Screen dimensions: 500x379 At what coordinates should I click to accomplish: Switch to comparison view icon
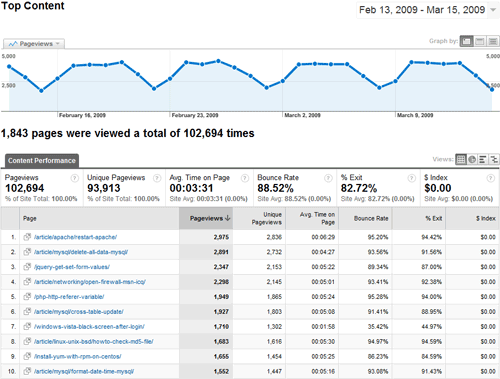(493, 159)
